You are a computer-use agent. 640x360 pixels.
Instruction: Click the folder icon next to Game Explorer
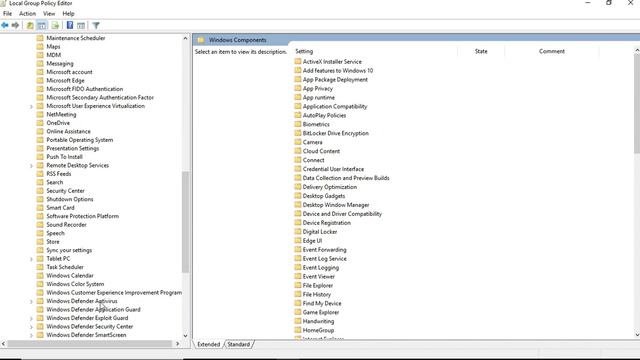point(298,312)
